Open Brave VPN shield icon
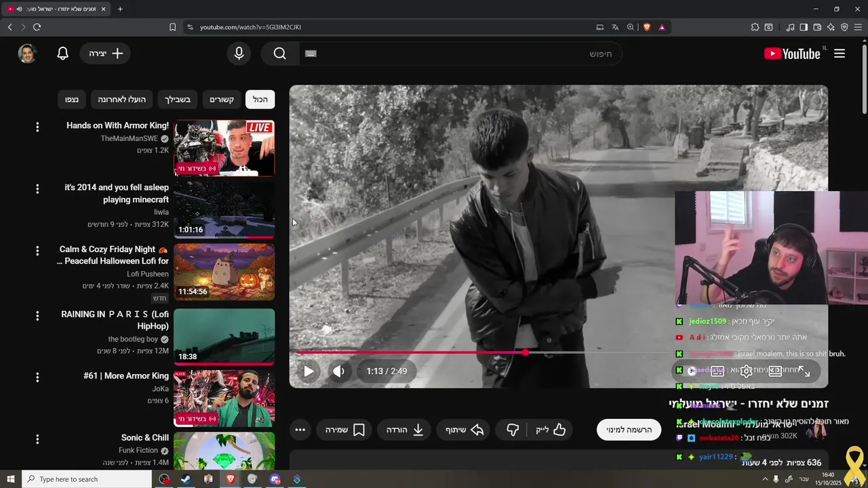 coord(844,27)
